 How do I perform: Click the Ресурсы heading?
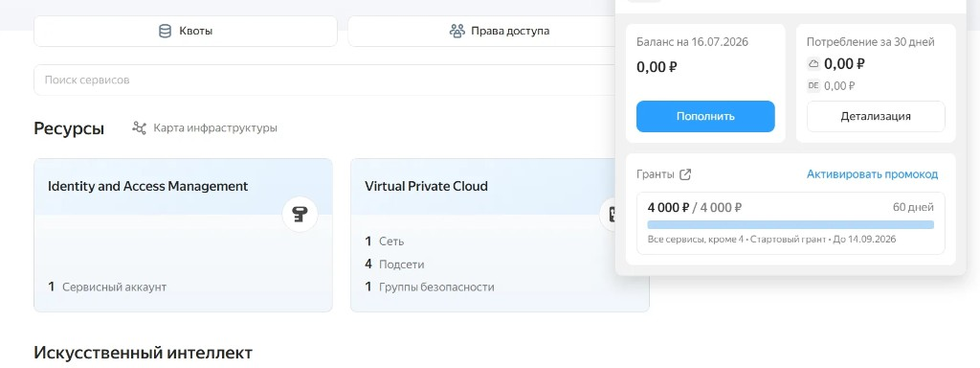click(69, 128)
